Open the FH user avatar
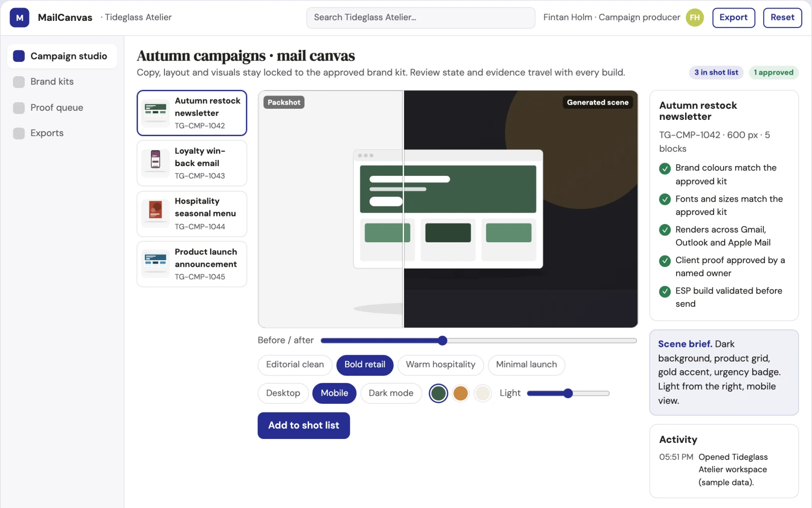 click(695, 18)
